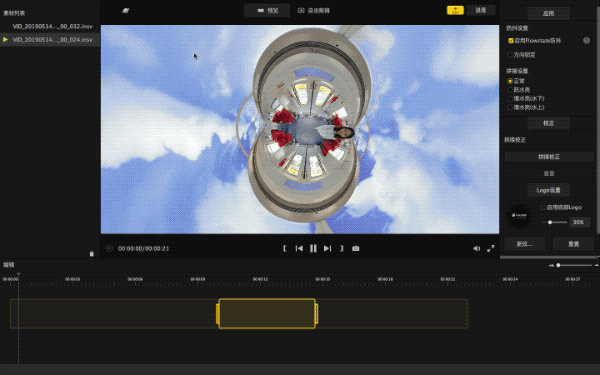Set trim end with the right bracket
600x375 pixels.
point(342,248)
